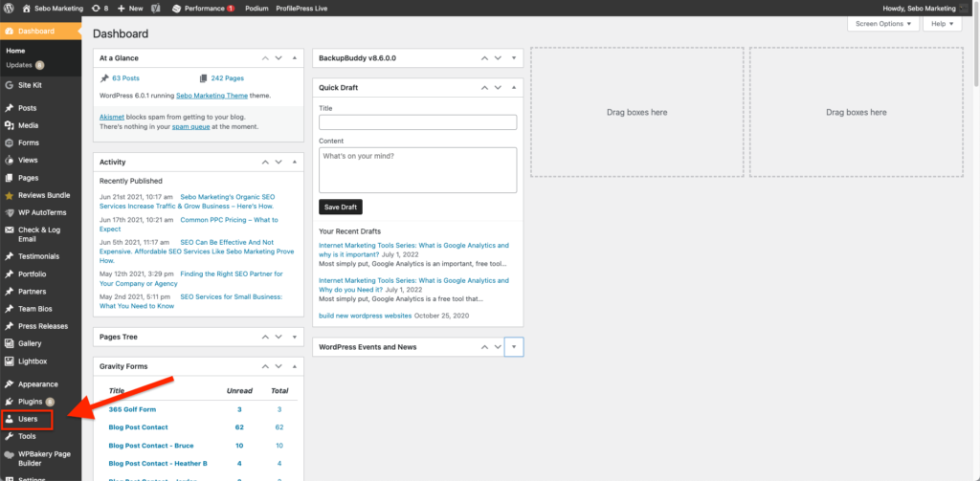980x481 pixels.
Task: Move the Activity widget up
Action: 264,162
